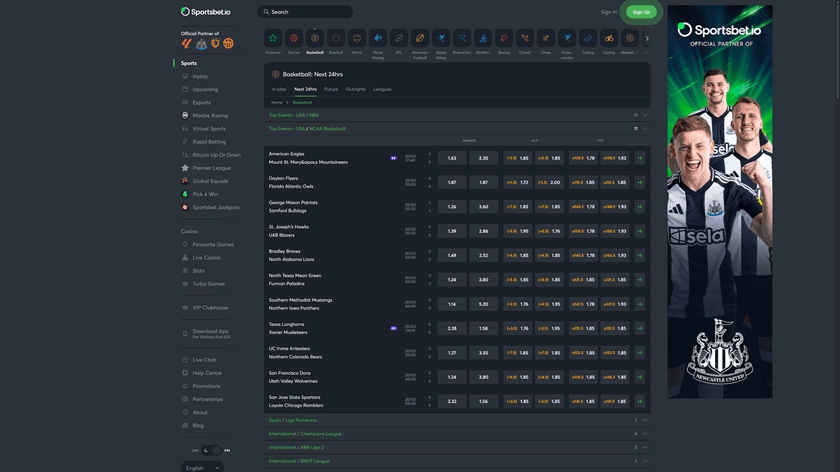840x472 pixels.
Task: Select the Soccer sport icon
Action: tap(294, 38)
